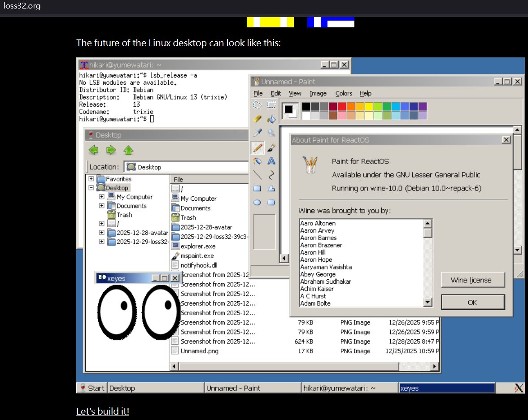Activate the Text tool

click(x=271, y=161)
